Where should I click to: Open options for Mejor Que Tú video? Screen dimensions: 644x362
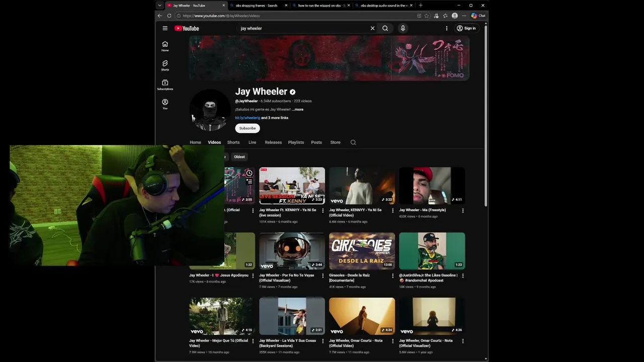coord(253,341)
